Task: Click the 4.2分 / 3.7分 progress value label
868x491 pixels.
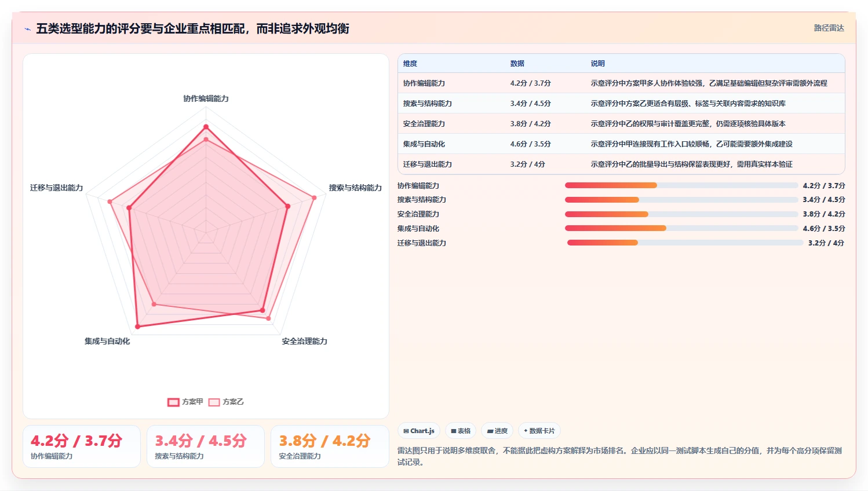Action: click(x=824, y=185)
